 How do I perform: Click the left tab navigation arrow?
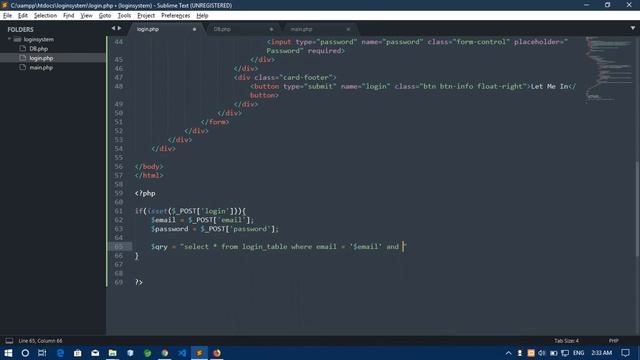(x=113, y=28)
